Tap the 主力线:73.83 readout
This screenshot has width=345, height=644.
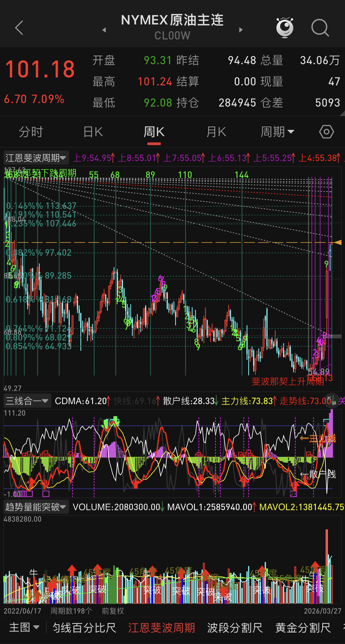click(x=249, y=401)
